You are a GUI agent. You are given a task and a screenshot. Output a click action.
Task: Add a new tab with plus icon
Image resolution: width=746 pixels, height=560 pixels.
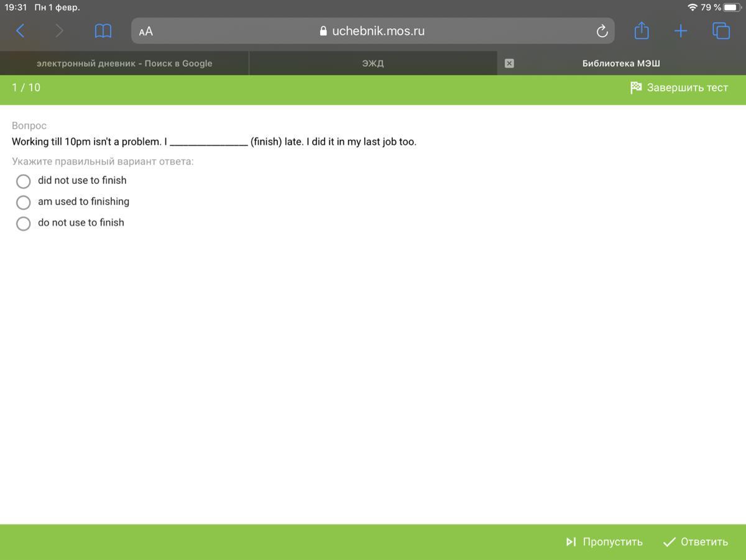click(681, 30)
